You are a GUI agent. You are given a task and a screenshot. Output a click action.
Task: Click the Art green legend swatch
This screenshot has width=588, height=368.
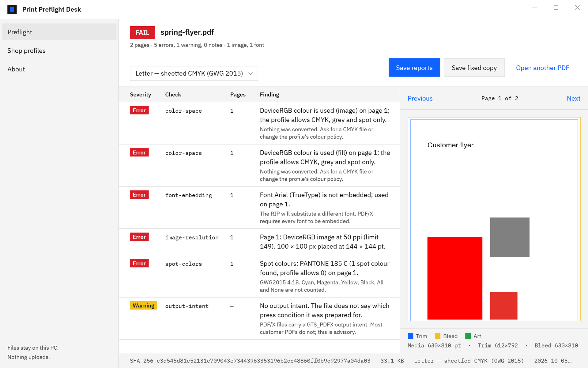click(468, 336)
